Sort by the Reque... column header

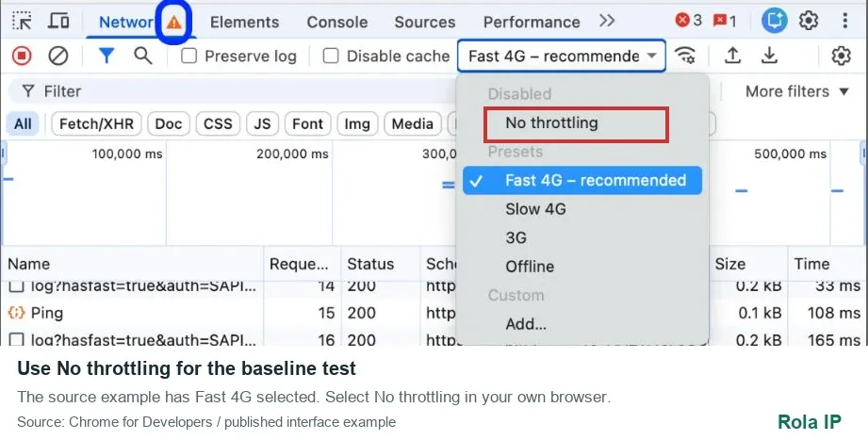tap(303, 264)
